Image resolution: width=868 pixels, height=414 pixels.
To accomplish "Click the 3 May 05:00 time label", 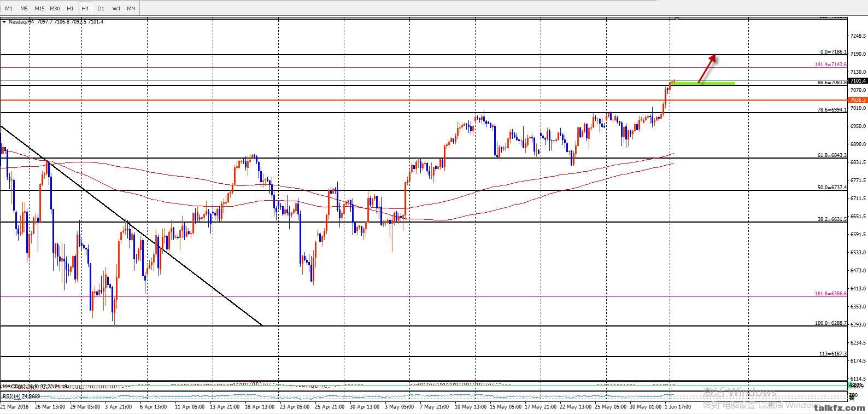I will click(398, 407).
